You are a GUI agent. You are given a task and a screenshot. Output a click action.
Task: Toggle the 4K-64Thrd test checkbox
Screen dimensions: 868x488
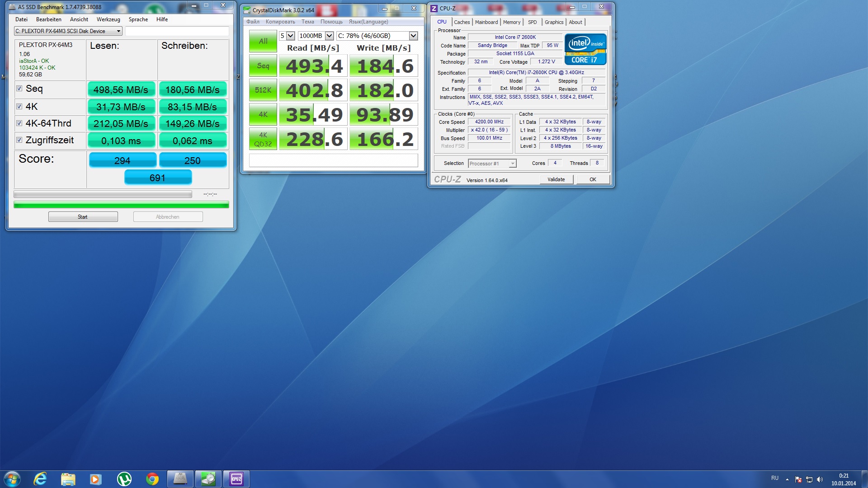(19, 123)
